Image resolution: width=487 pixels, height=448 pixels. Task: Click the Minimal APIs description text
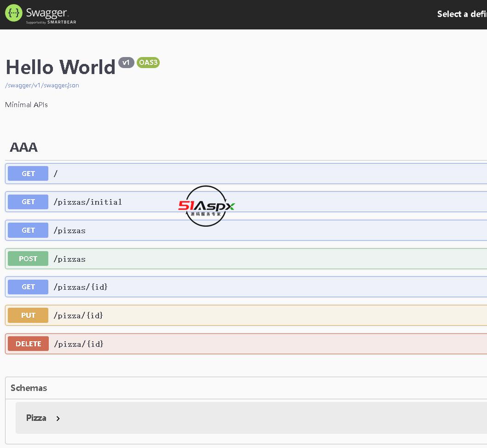[26, 105]
